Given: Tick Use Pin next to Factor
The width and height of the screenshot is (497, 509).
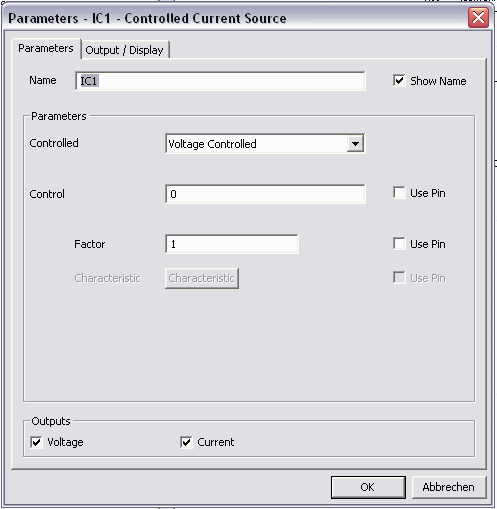Looking at the screenshot, I should point(399,243).
